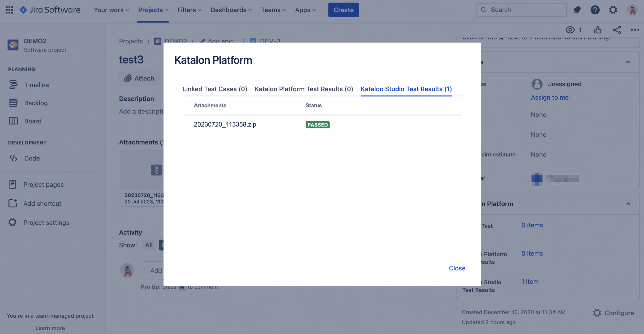Click the notifications bell icon

[x=577, y=10]
